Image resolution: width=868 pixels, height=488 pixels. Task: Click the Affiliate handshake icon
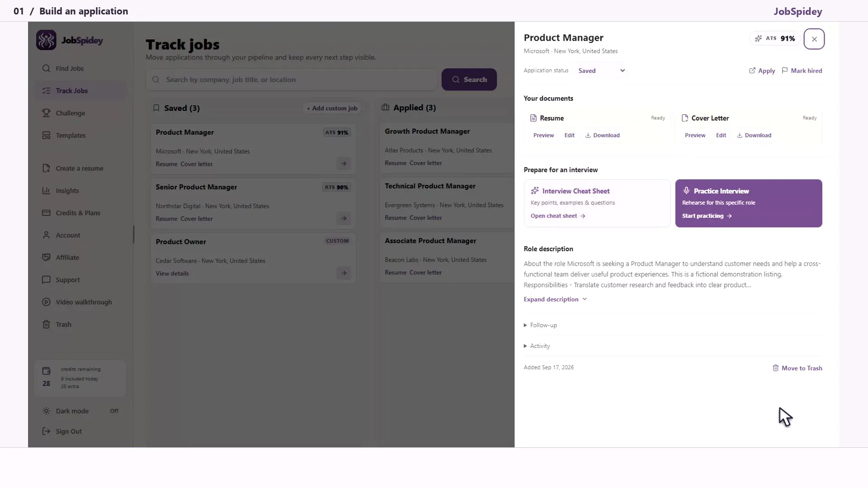pyautogui.click(x=46, y=258)
